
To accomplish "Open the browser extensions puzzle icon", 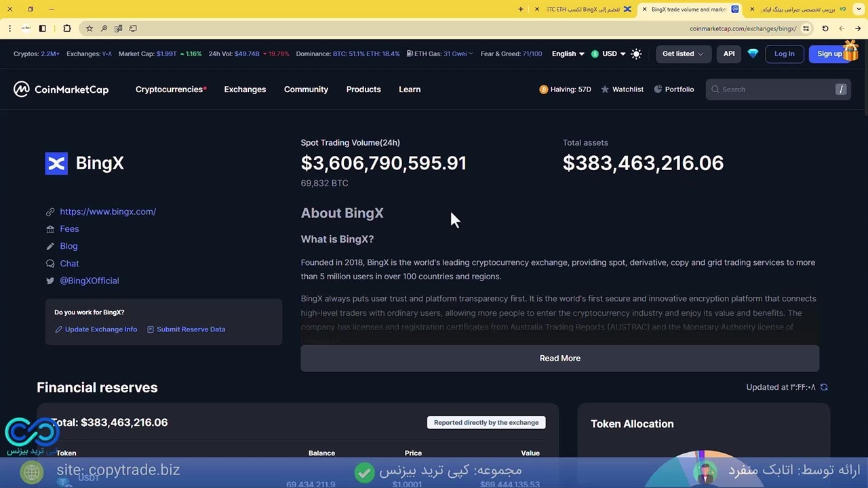I will coord(66,28).
